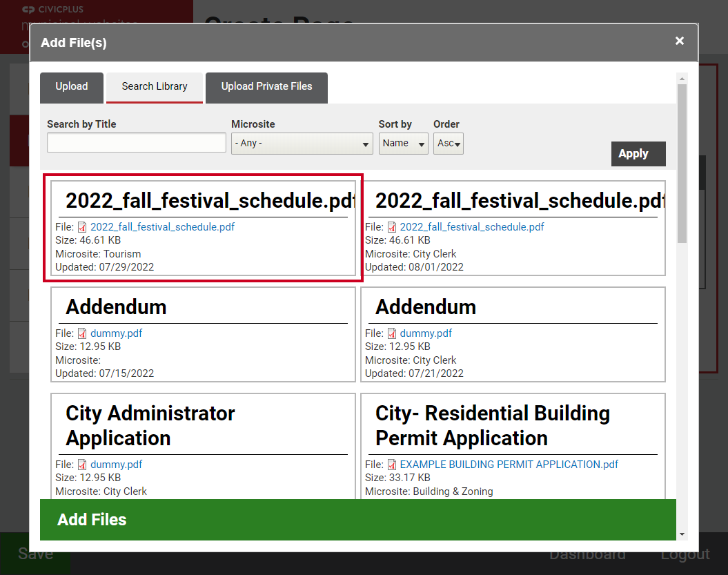
Task: Click the Logout link behind the dialog
Action: point(685,554)
